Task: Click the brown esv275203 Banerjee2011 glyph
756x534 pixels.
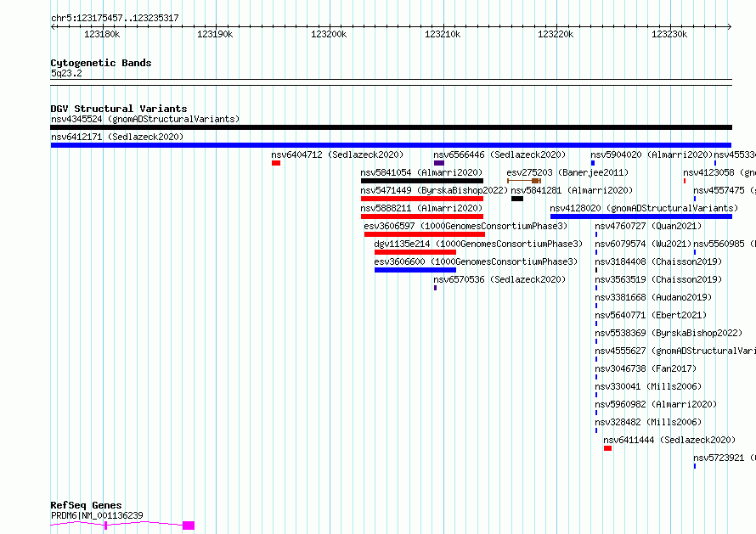Action: tap(524, 181)
